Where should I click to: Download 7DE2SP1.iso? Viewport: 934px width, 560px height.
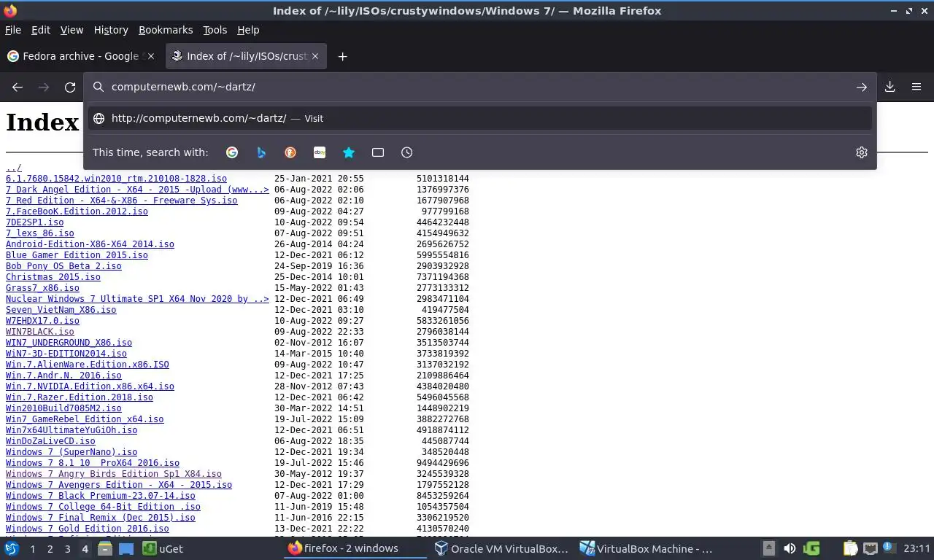(34, 222)
